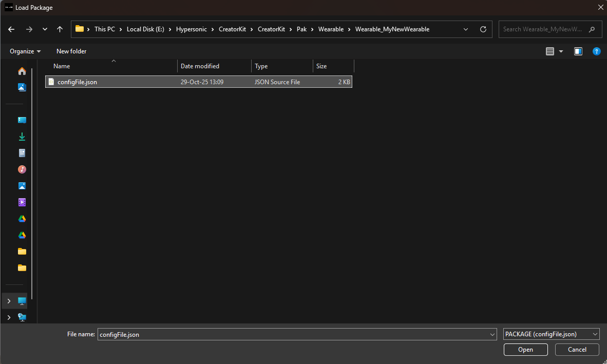The width and height of the screenshot is (607, 364).
Task: Open the Help question mark icon
Action: tap(596, 51)
